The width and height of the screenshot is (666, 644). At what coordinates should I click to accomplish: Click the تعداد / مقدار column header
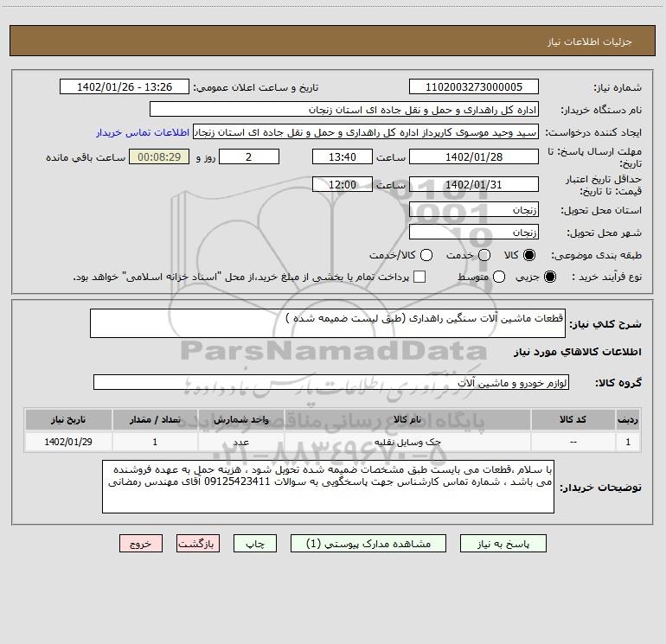[x=155, y=419]
